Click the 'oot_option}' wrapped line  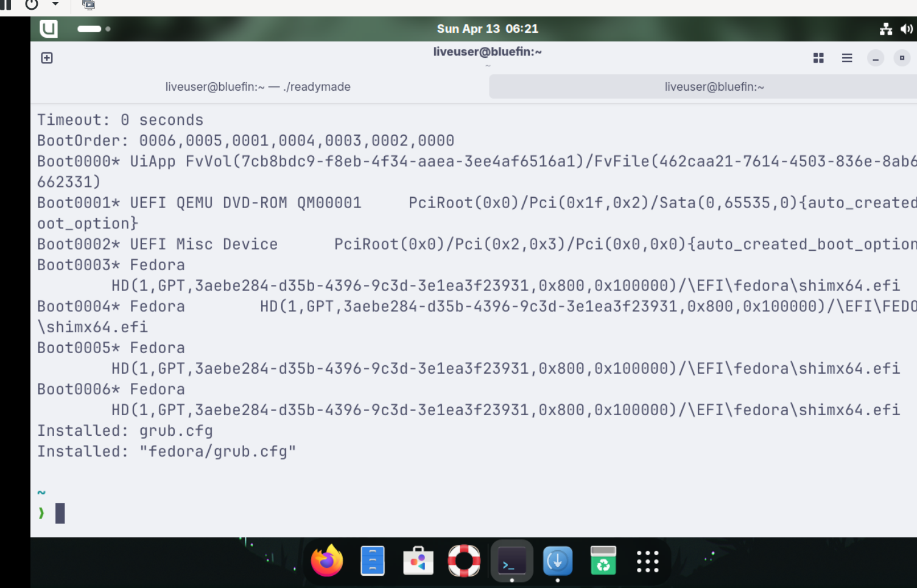[88, 223]
